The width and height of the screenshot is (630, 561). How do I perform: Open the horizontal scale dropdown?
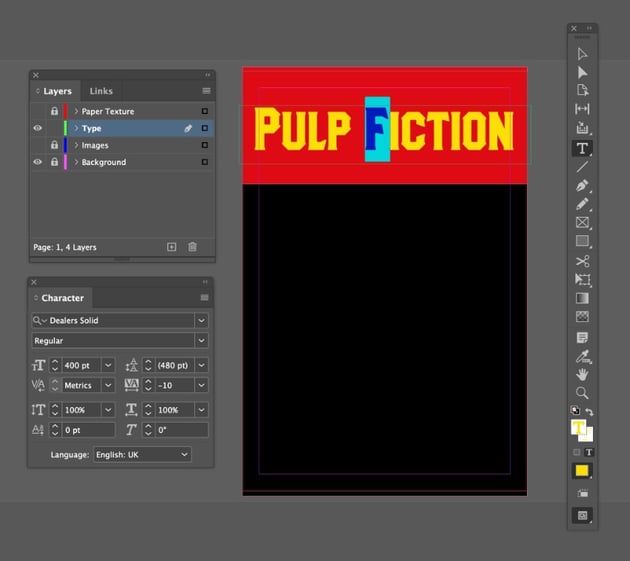201,410
